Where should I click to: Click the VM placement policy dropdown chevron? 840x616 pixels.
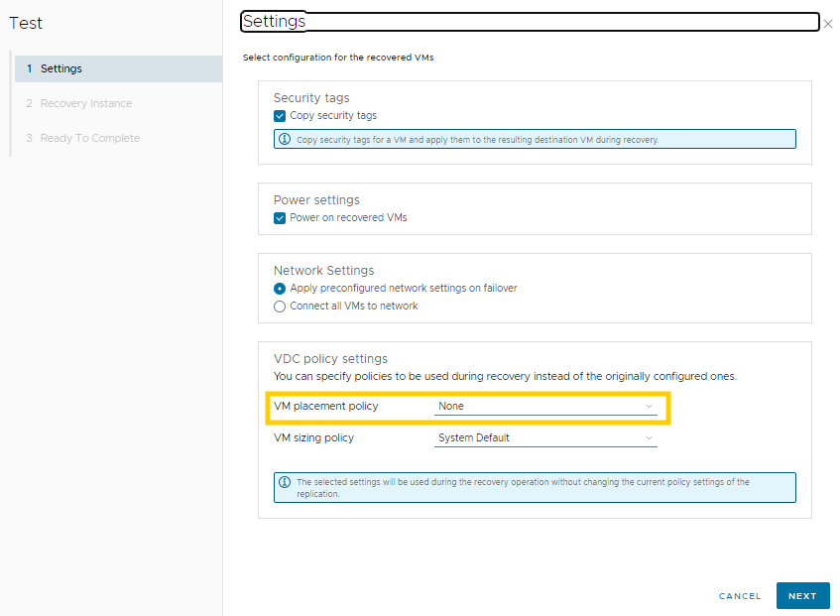[649, 406]
